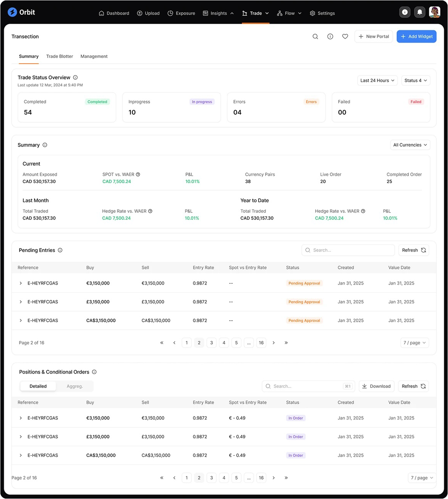Screen dimensions: 448x499
Task: Open the Status 4 filter dropdown
Action: click(x=415, y=81)
